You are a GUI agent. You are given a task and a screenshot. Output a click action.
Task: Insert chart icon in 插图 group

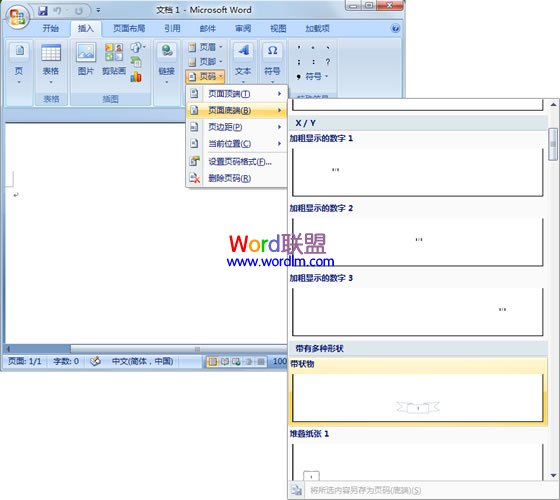pos(136,76)
